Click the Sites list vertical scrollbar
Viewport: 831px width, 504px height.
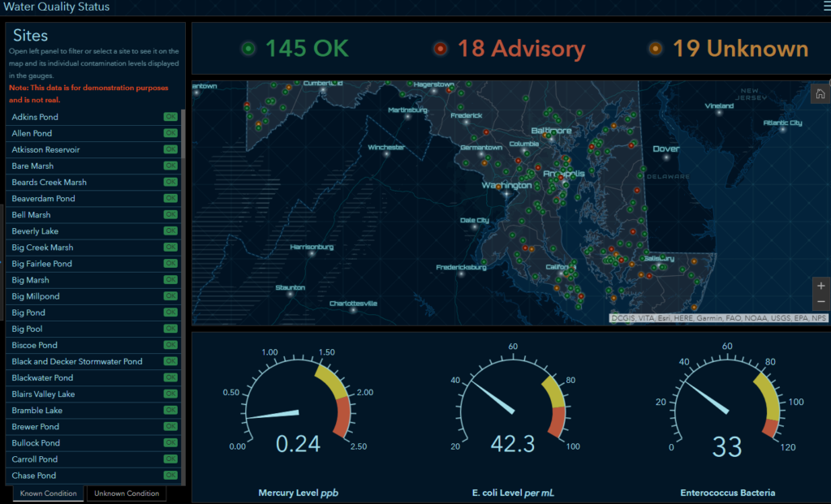tap(183, 134)
